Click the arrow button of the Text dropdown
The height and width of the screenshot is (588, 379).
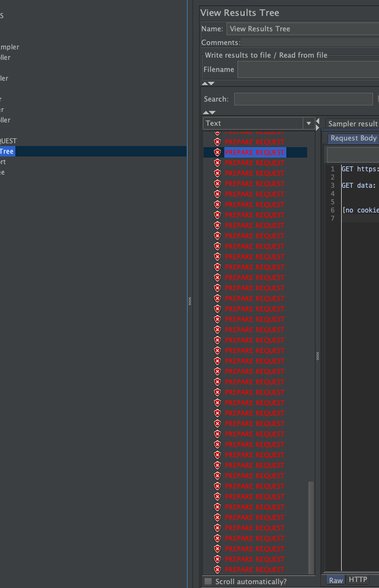309,124
